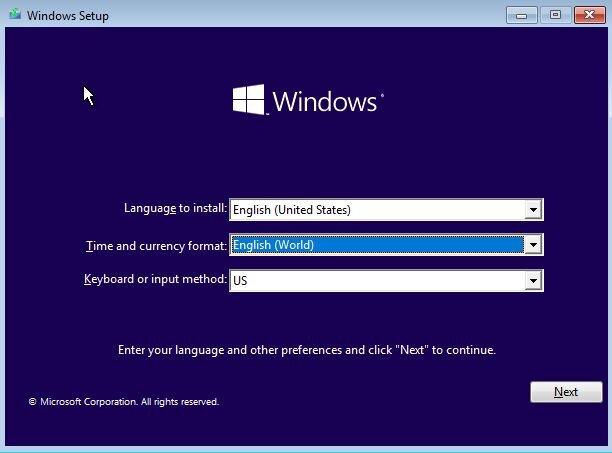Viewport: 612px width, 453px height.
Task: Click the 'Keyboard or input method:' label
Action: 155,279
